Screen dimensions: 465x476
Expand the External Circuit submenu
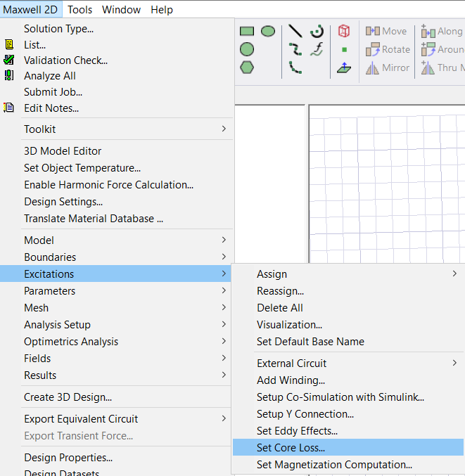pyautogui.click(x=454, y=364)
